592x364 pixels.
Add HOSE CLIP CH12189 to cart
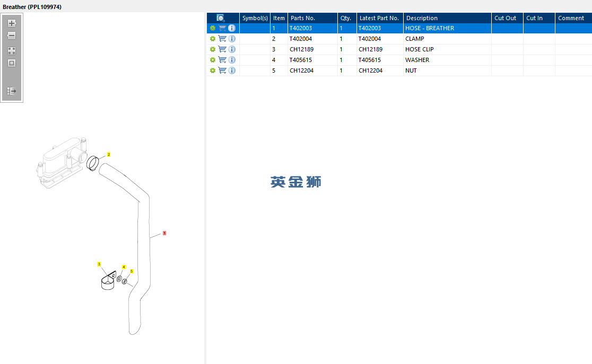[x=222, y=49]
